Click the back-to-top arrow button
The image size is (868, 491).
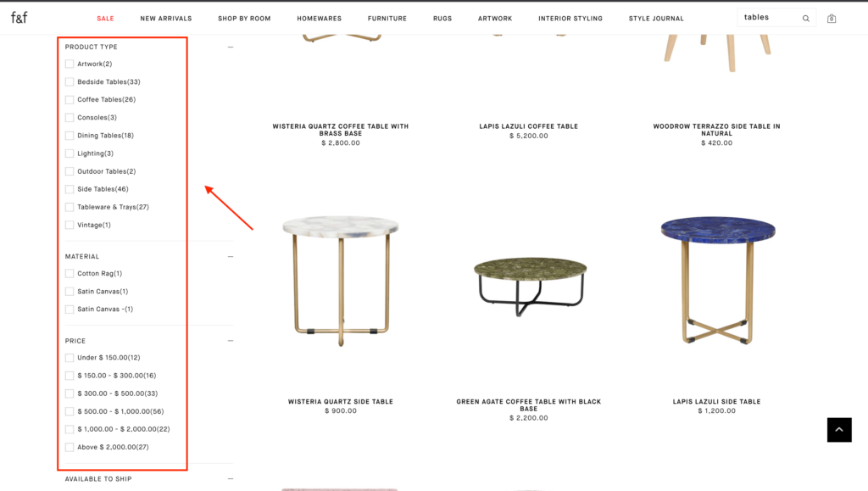click(839, 430)
